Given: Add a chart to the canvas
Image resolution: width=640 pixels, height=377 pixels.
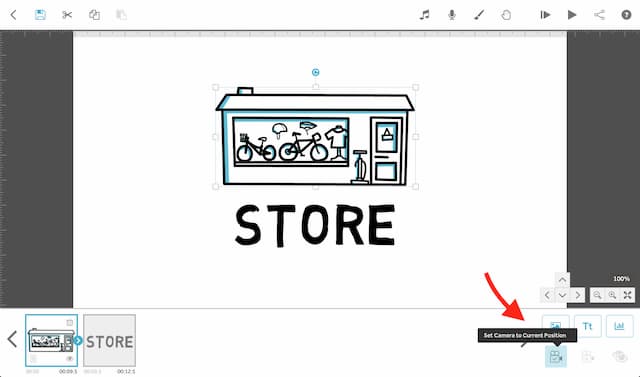Looking at the screenshot, I should pyautogui.click(x=620, y=326).
